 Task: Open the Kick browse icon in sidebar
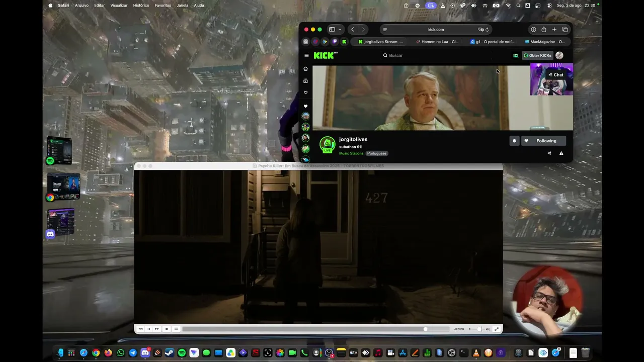(305, 81)
